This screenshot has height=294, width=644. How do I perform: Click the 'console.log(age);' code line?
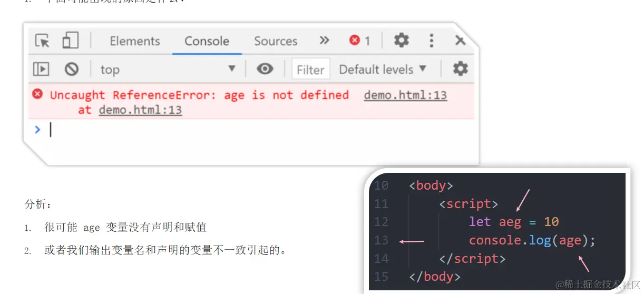[x=532, y=240]
